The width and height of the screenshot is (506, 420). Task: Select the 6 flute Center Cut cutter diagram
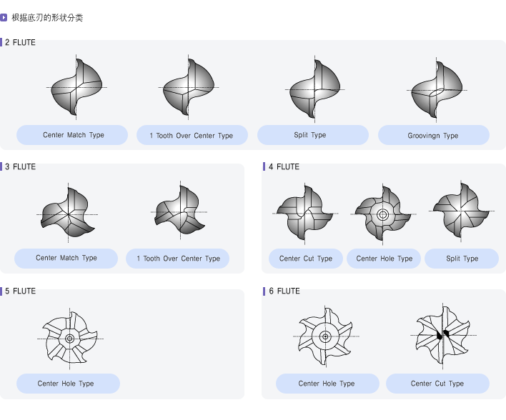(442, 334)
